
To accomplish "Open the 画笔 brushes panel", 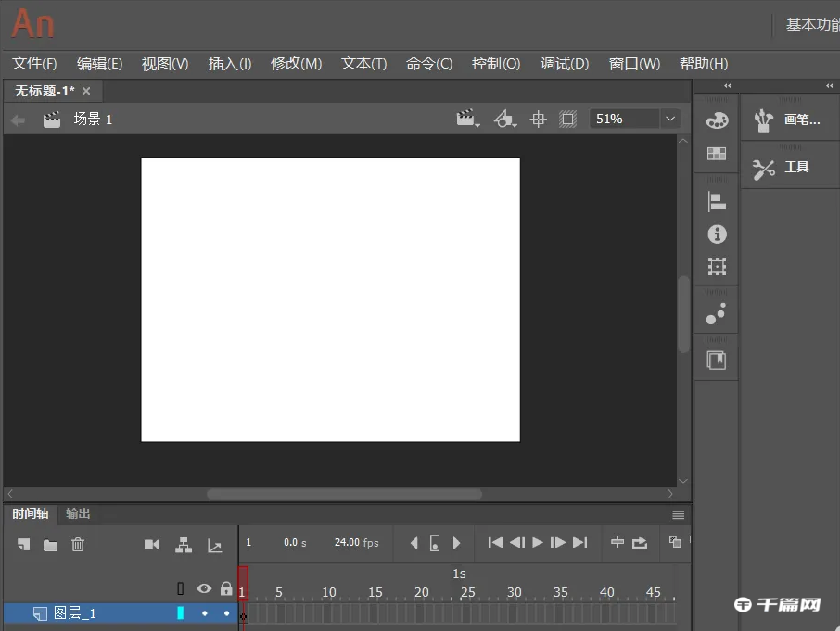I will tap(793, 119).
